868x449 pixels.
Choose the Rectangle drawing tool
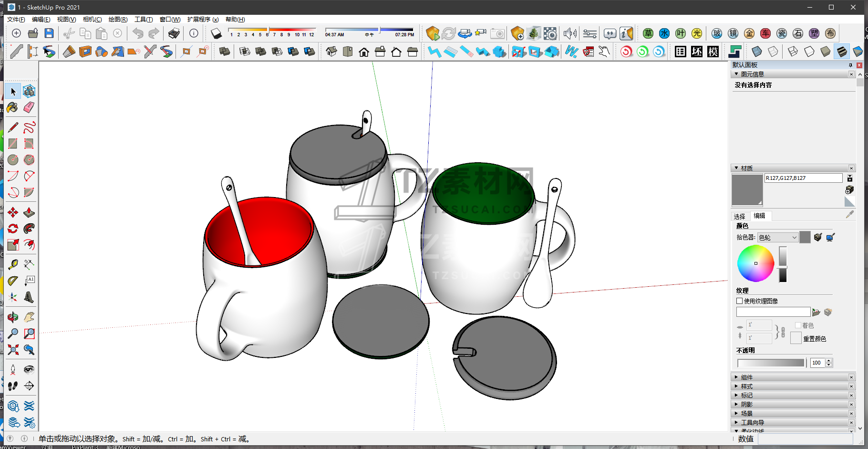13,144
